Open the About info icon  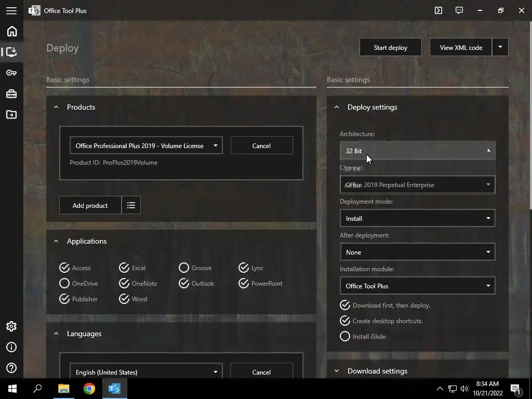point(11,347)
